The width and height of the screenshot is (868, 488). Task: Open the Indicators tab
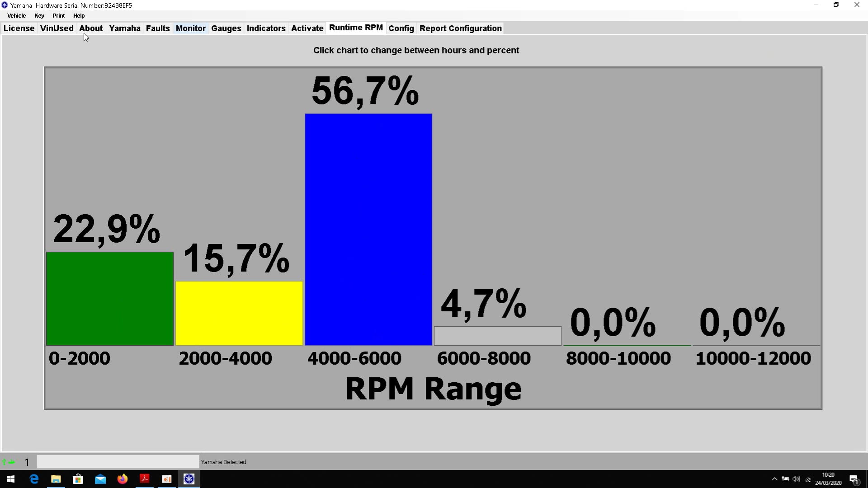[x=266, y=28]
